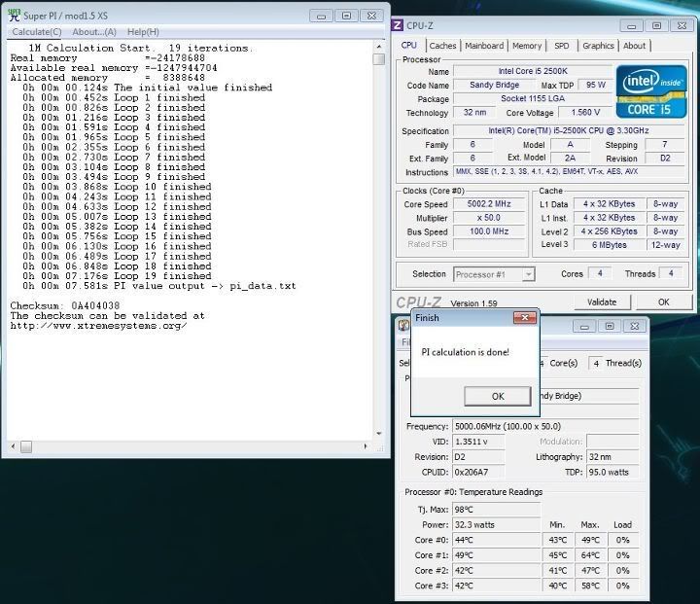Maximize the Super PI window

point(346,16)
